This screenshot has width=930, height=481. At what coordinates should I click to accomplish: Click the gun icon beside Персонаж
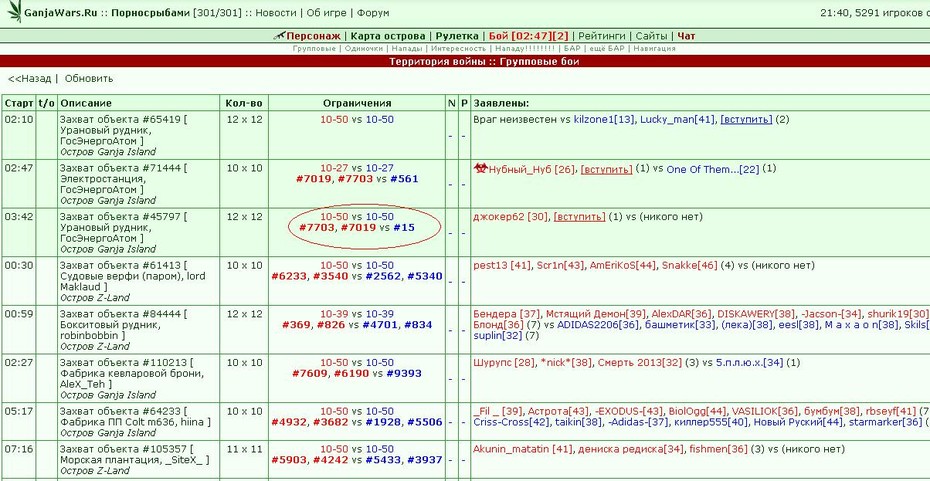(x=279, y=36)
